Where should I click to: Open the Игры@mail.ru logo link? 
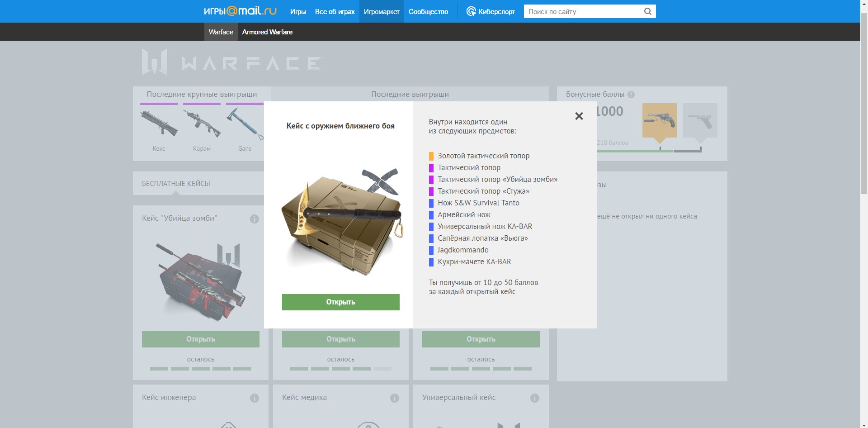pos(240,11)
